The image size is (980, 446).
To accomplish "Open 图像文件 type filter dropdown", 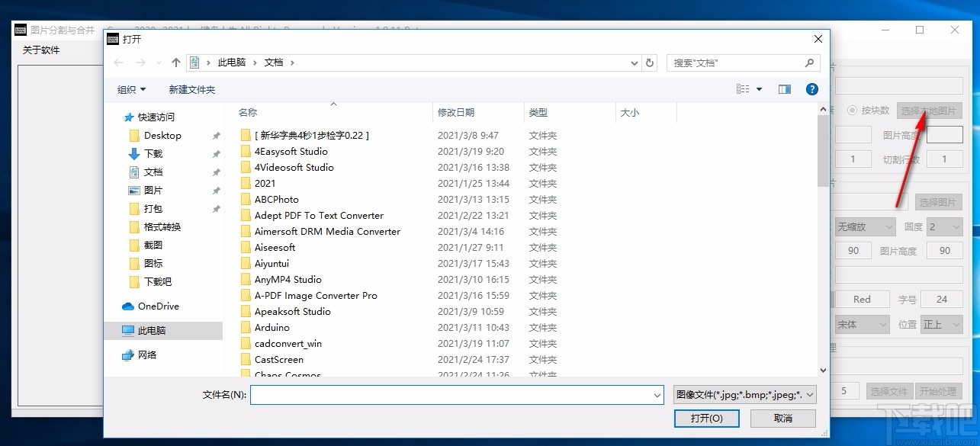I will coord(745,395).
